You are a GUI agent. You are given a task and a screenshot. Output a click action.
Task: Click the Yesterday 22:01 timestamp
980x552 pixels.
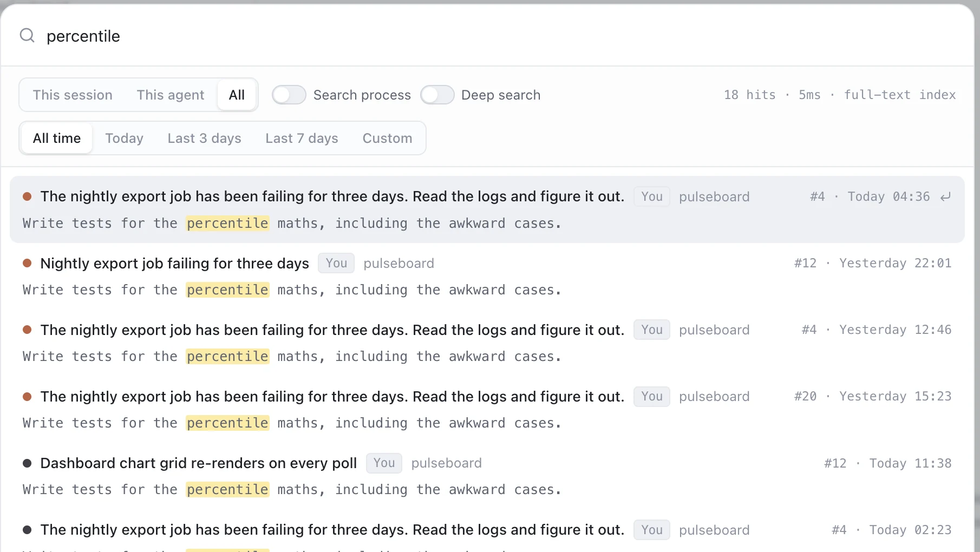[895, 264]
